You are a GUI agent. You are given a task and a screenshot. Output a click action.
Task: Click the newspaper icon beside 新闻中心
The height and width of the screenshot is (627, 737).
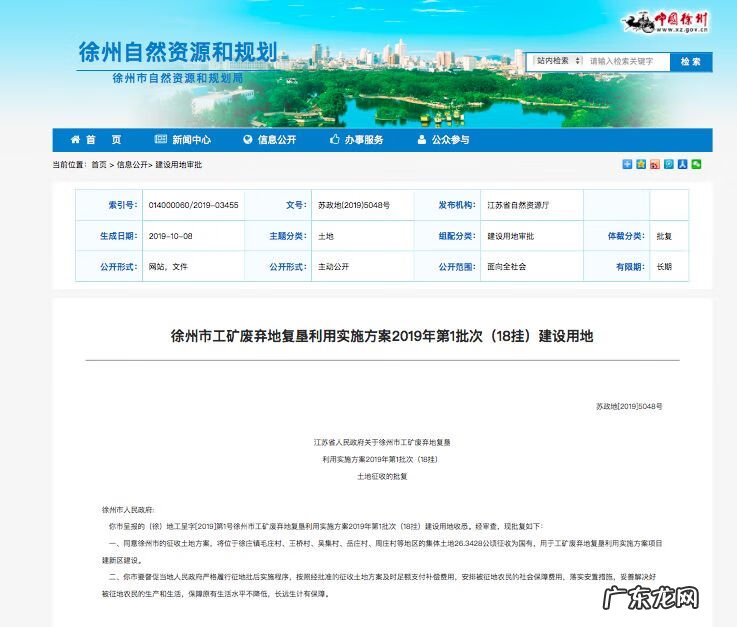(x=161, y=139)
